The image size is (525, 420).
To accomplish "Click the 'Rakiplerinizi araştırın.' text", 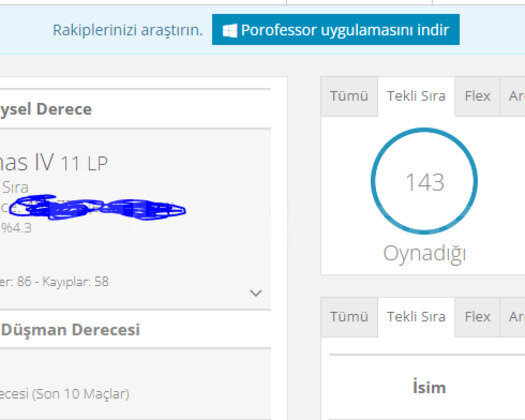I will 128,30.
